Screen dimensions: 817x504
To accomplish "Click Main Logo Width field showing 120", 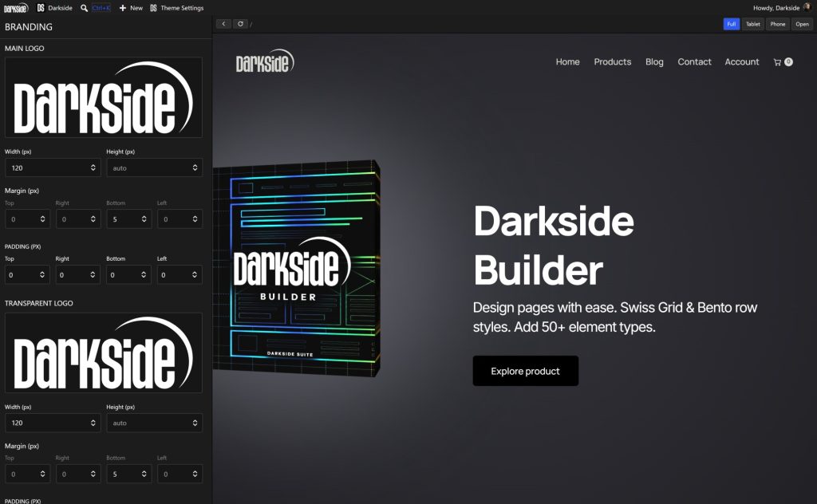I will [x=52, y=167].
